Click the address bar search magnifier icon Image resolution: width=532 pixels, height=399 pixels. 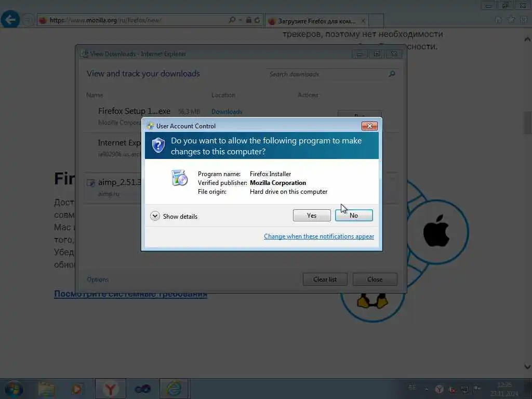[x=232, y=20]
